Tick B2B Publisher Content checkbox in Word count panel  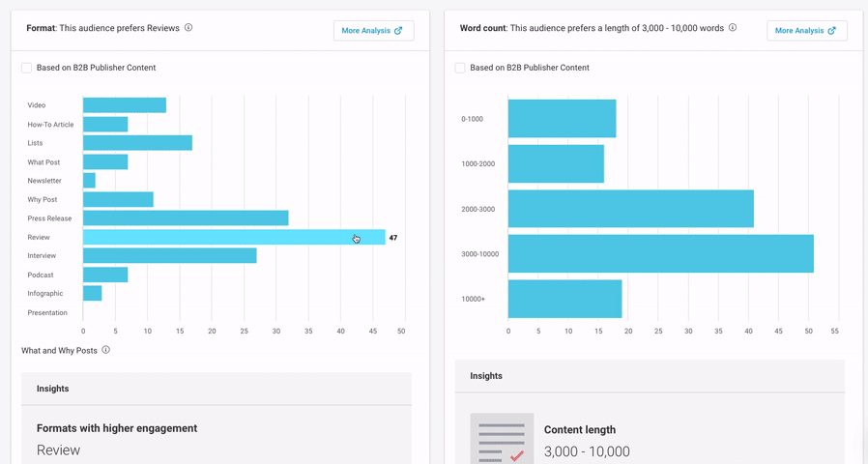pyautogui.click(x=460, y=68)
